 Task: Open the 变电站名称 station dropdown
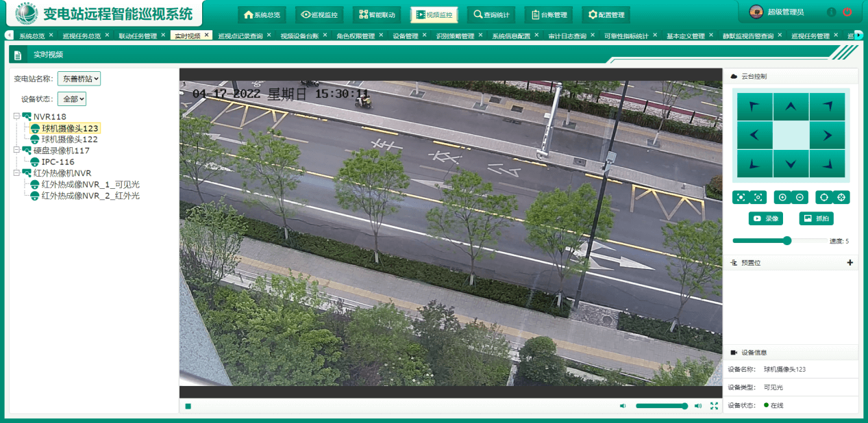click(79, 79)
